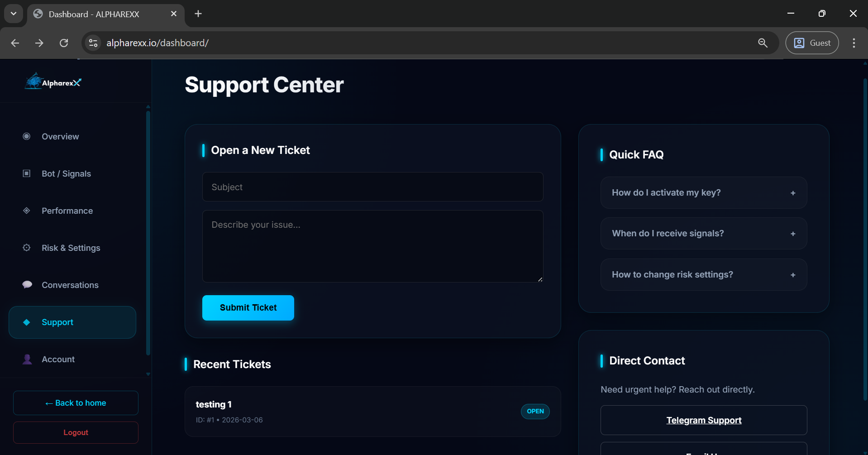The width and height of the screenshot is (868, 455).
Task: Click the browser forward arrow
Action: pos(39,43)
